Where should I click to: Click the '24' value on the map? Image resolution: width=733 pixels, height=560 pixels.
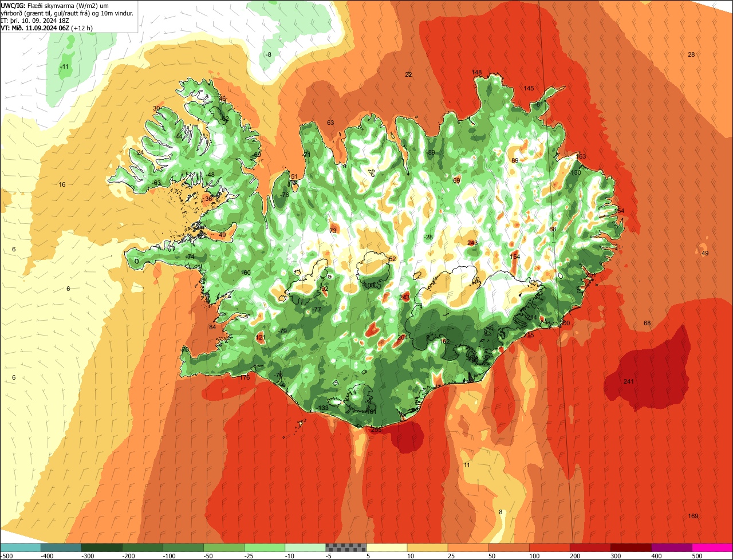coord(140,152)
